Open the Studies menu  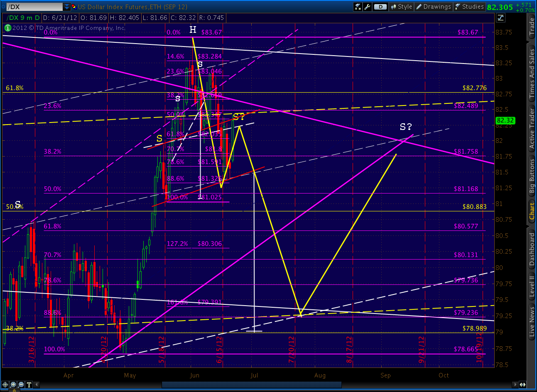(x=469, y=7)
